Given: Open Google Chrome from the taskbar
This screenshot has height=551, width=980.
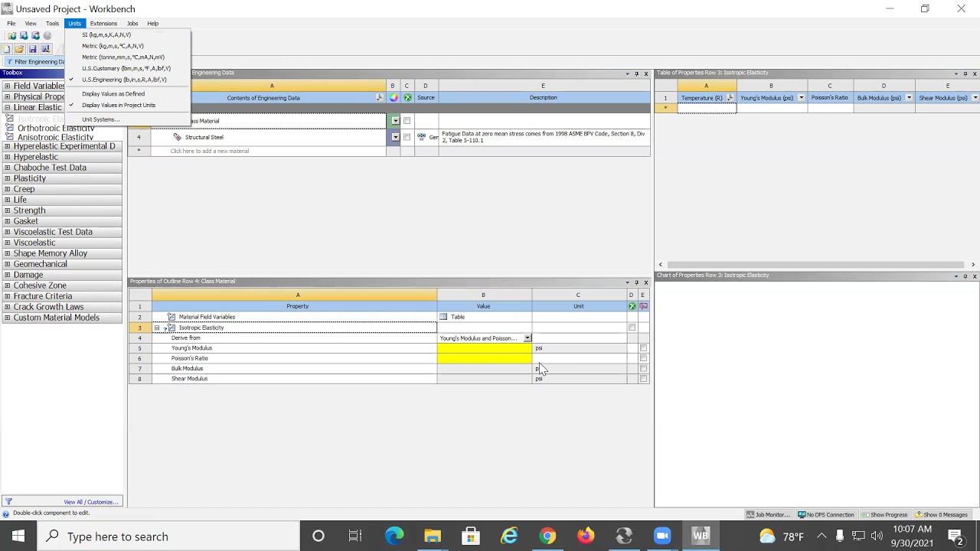Looking at the screenshot, I should click(x=547, y=536).
